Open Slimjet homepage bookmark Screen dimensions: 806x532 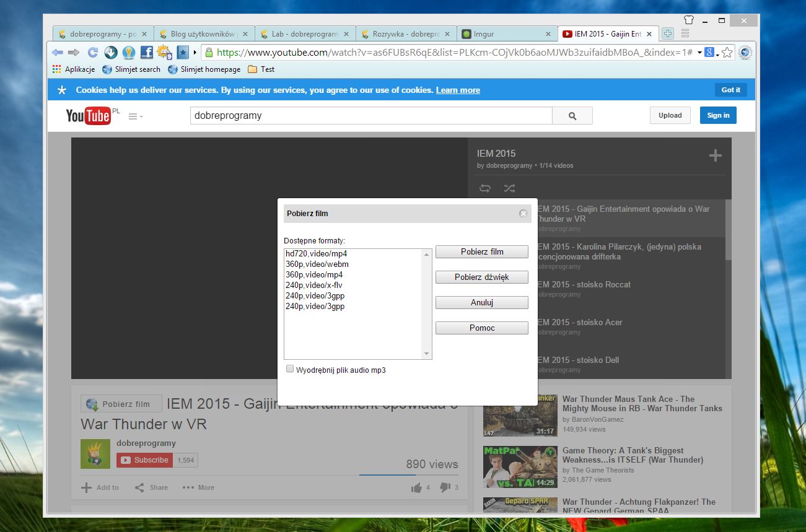[204, 69]
